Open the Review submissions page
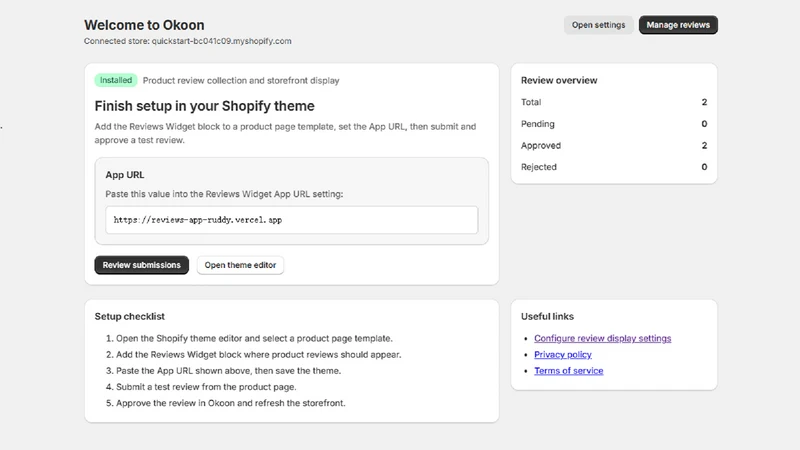This screenshot has height=450, width=800. [x=141, y=265]
